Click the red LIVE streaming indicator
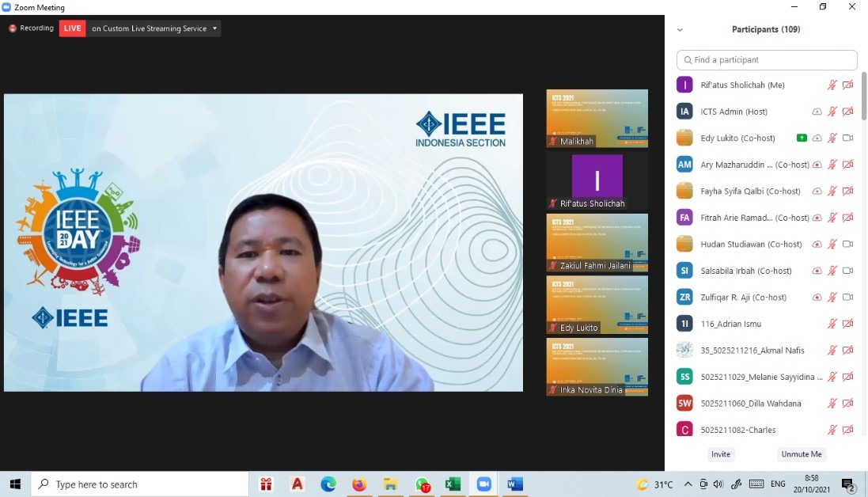 click(x=72, y=28)
